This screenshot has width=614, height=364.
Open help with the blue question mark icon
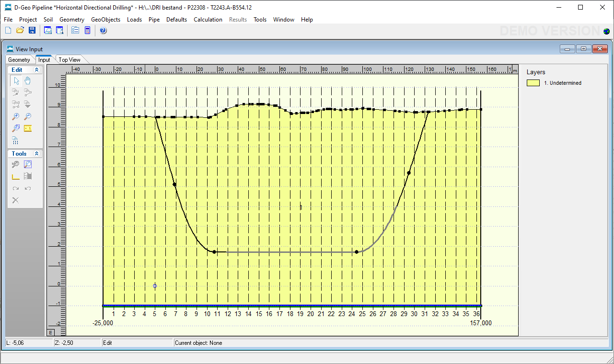click(x=103, y=31)
